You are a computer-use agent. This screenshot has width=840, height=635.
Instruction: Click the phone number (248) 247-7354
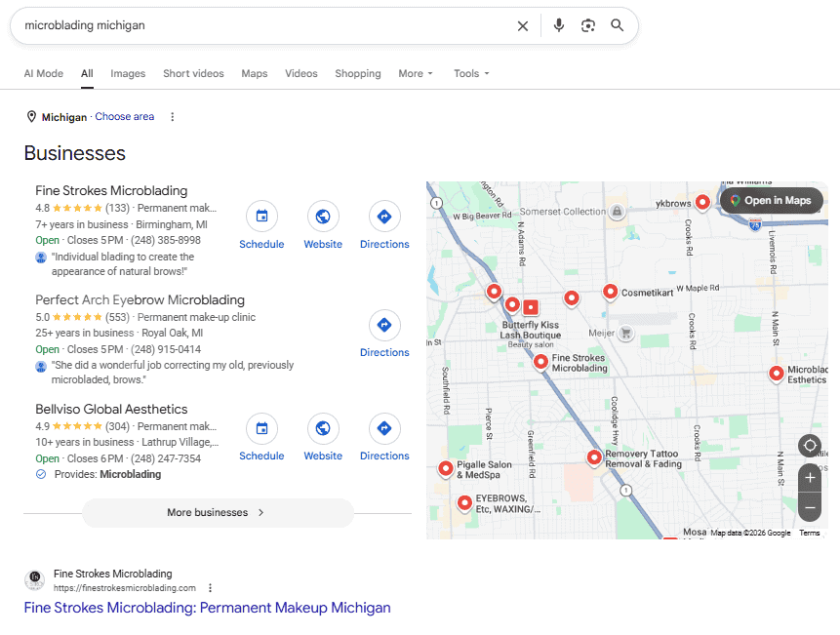pyautogui.click(x=166, y=458)
